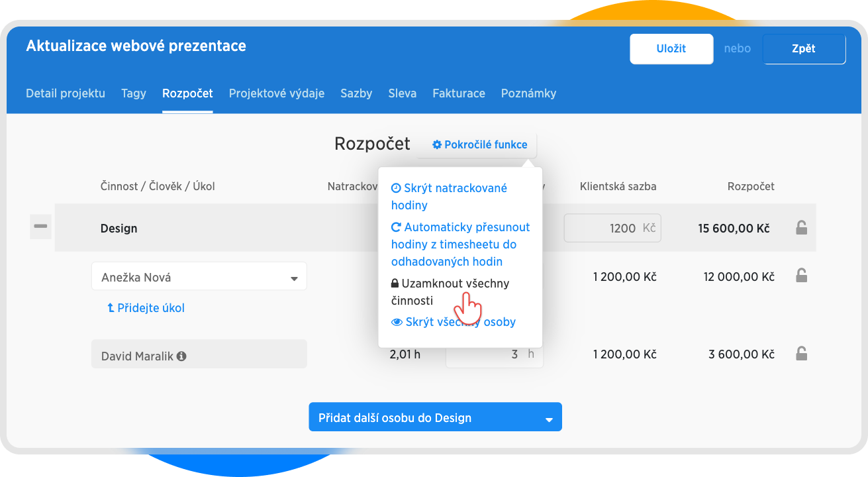Click the Zpět button
The height and width of the screenshot is (477, 868).
(x=803, y=49)
